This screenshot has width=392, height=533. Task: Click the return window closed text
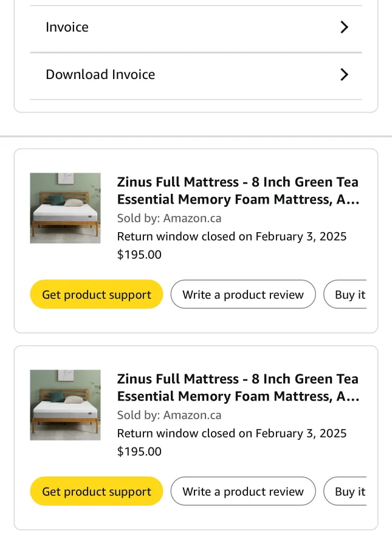(232, 236)
